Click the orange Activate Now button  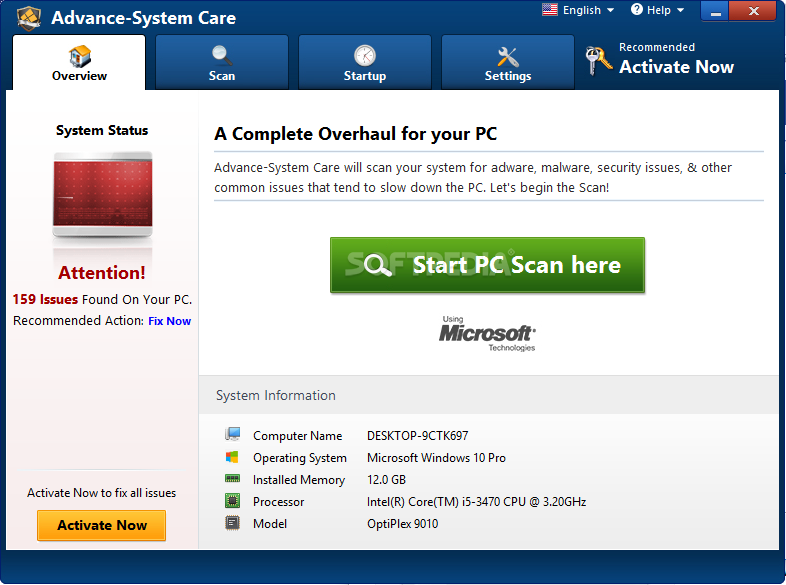click(101, 525)
